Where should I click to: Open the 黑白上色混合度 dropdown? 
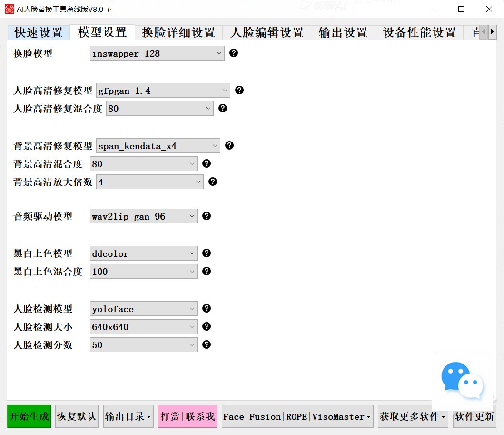tap(144, 272)
